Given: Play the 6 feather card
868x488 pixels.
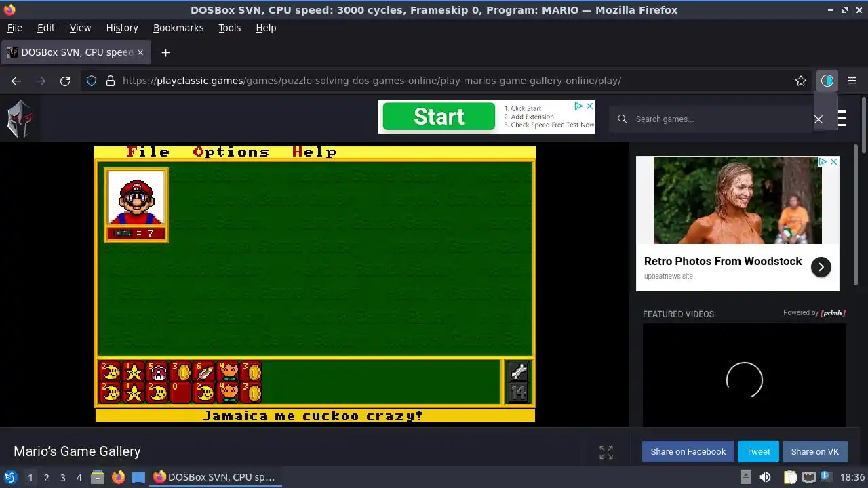Looking at the screenshot, I should pos(204,371).
